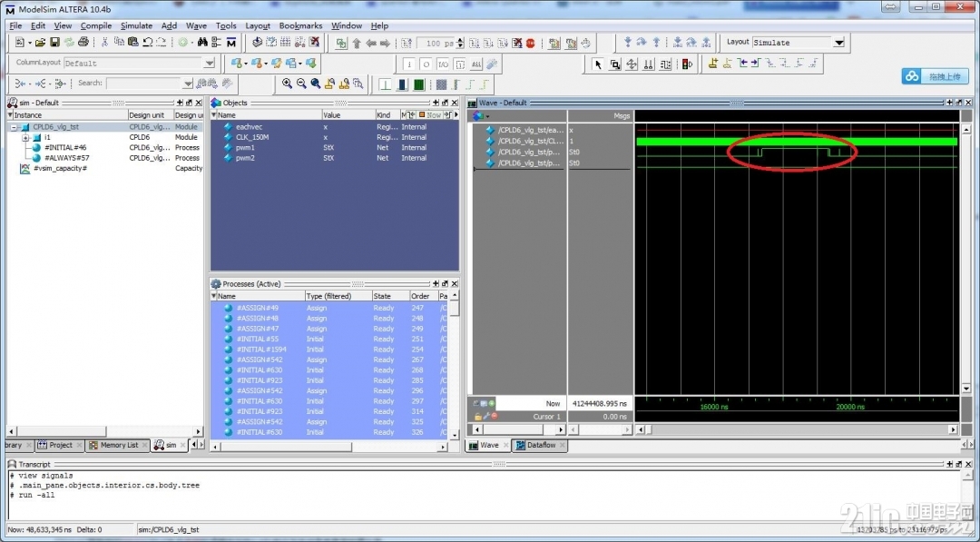
Task: Click the Cut scissors icon
Action: 104,43
